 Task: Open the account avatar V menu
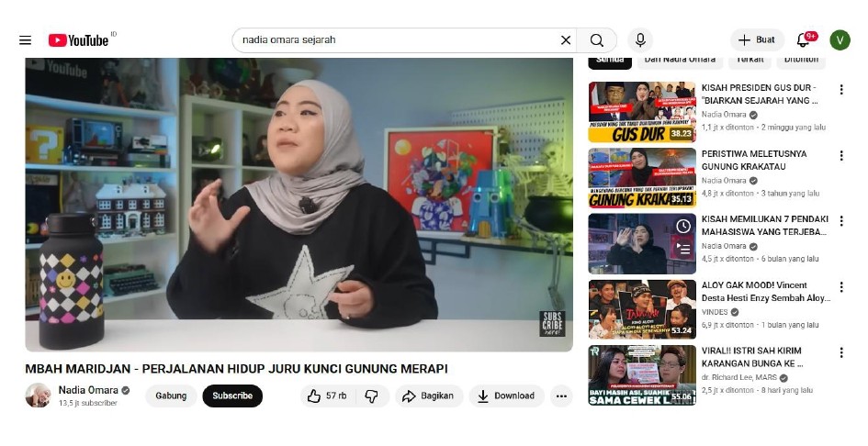tap(840, 39)
